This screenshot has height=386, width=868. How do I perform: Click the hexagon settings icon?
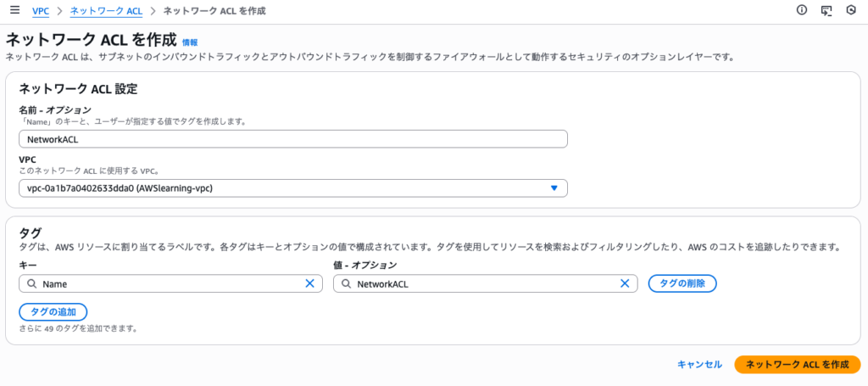851,10
